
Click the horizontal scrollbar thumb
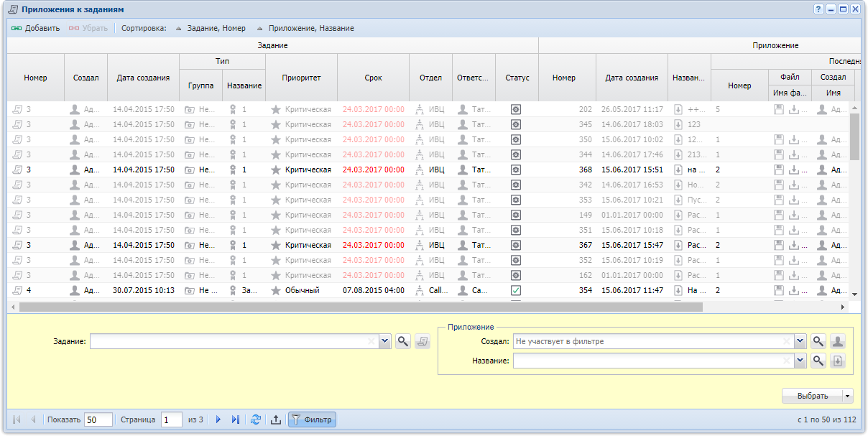(x=361, y=307)
